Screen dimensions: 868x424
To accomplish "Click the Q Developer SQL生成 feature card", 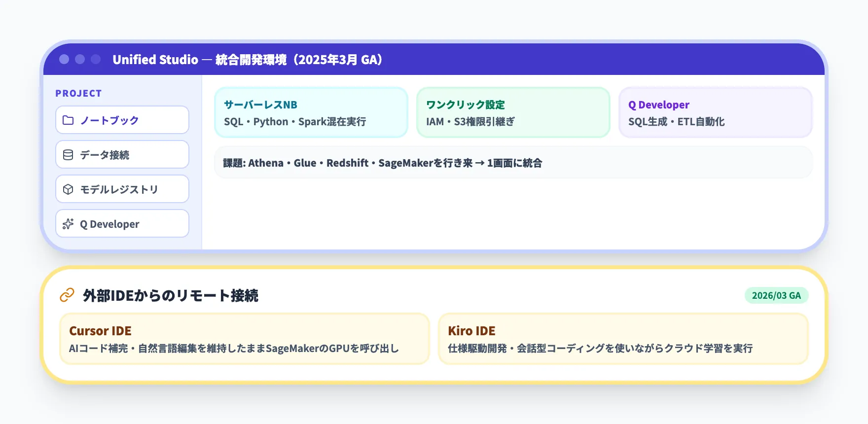I will (715, 112).
